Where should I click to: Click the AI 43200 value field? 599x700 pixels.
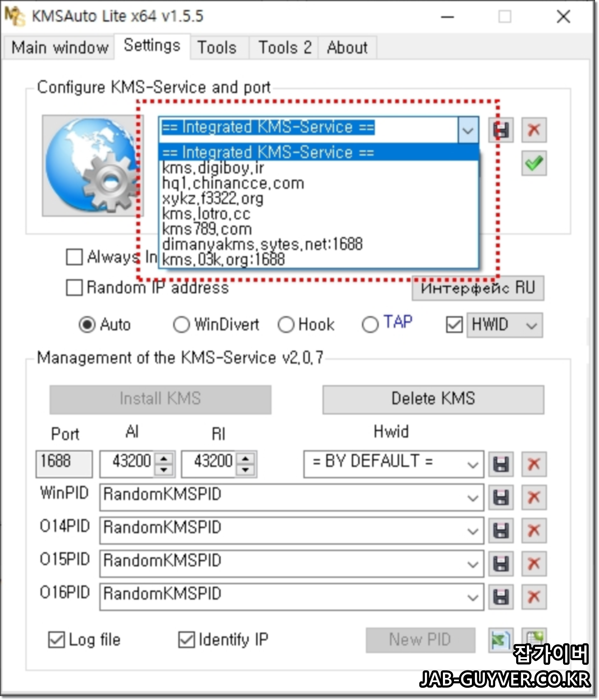127,464
